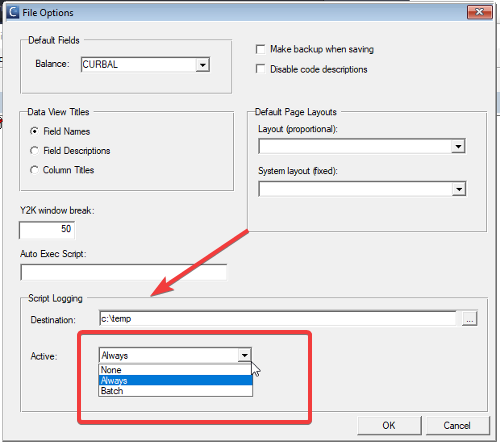This screenshot has width=500, height=445.
Task: Select Column Titles radio button
Action: pos(34,170)
